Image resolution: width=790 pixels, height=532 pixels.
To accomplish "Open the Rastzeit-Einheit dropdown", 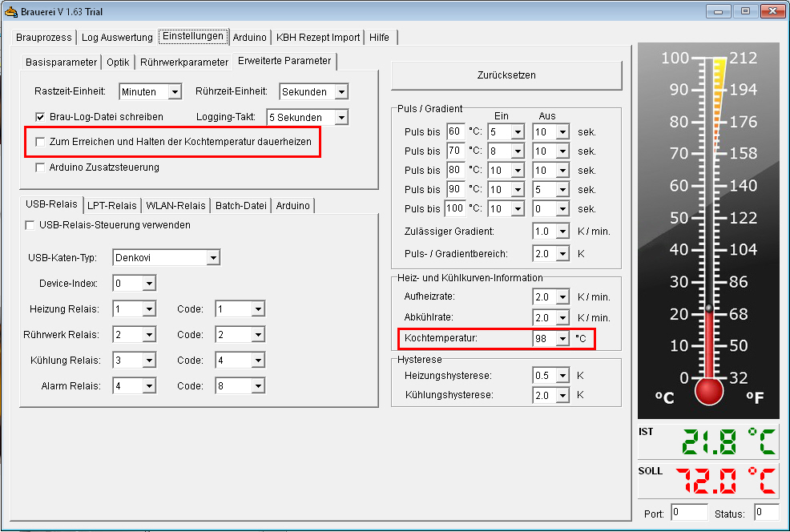I will [175, 92].
